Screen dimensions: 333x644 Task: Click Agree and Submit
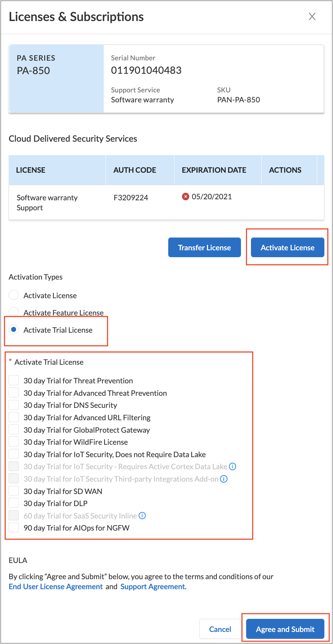pyautogui.click(x=285, y=629)
